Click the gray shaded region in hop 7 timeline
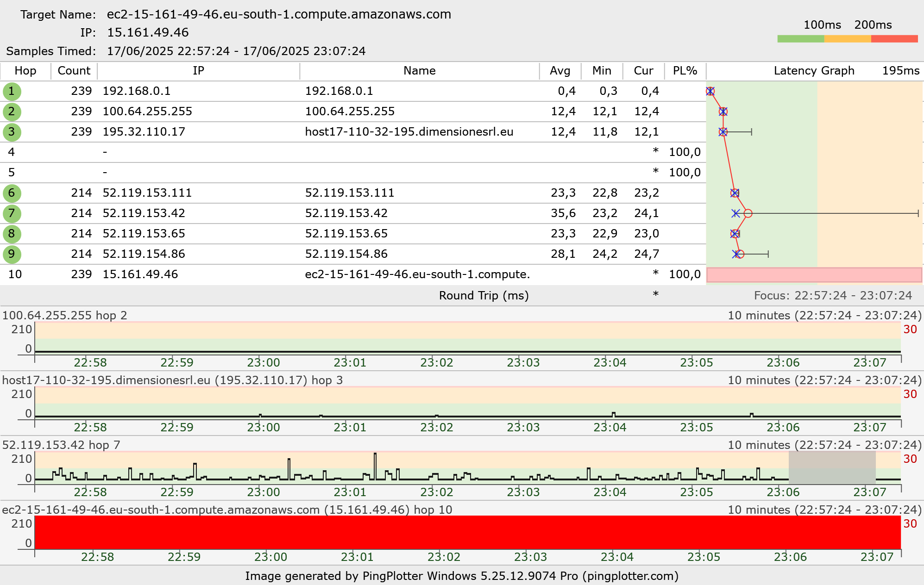Viewport: 924px width, 585px height. [832, 467]
